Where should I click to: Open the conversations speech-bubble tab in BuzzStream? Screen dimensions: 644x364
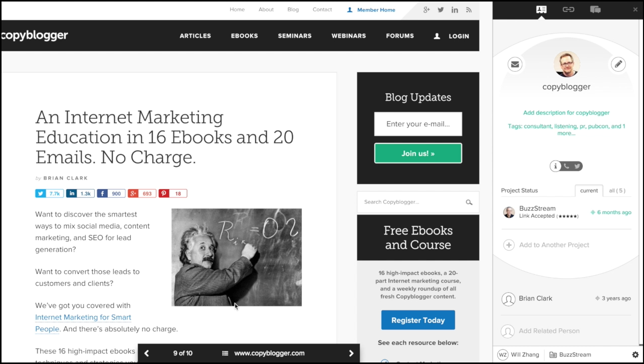tap(595, 10)
